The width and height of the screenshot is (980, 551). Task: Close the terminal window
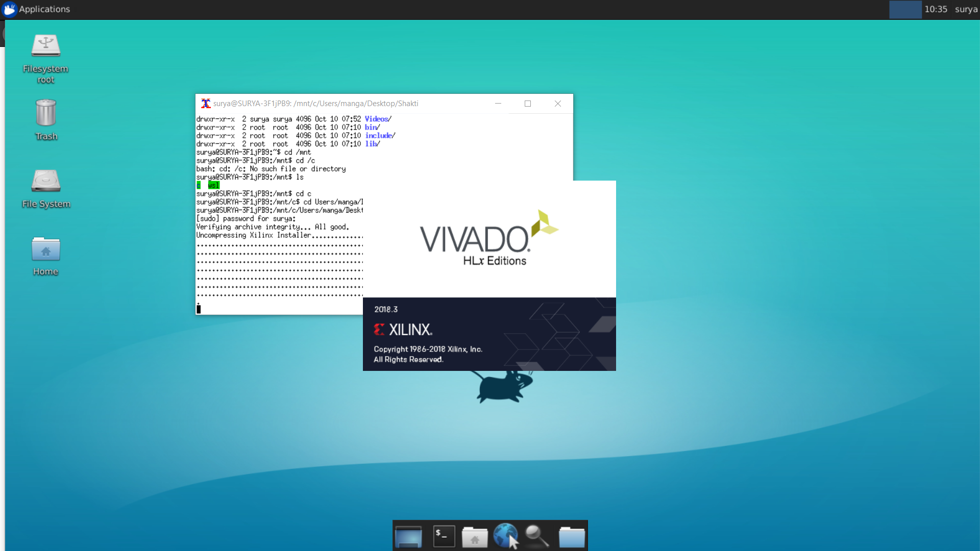pyautogui.click(x=558, y=104)
